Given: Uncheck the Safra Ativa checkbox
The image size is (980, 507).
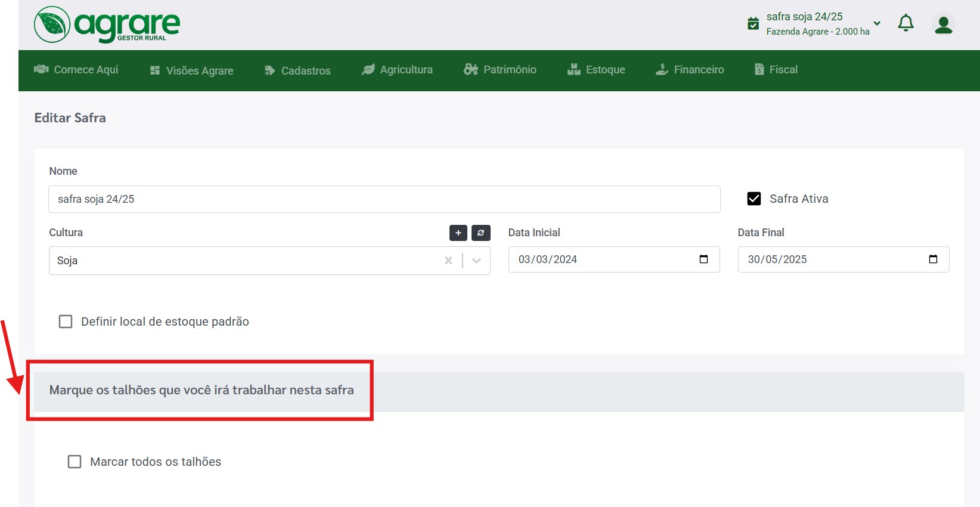Looking at the screenshot, I should [x=754, y=199].
